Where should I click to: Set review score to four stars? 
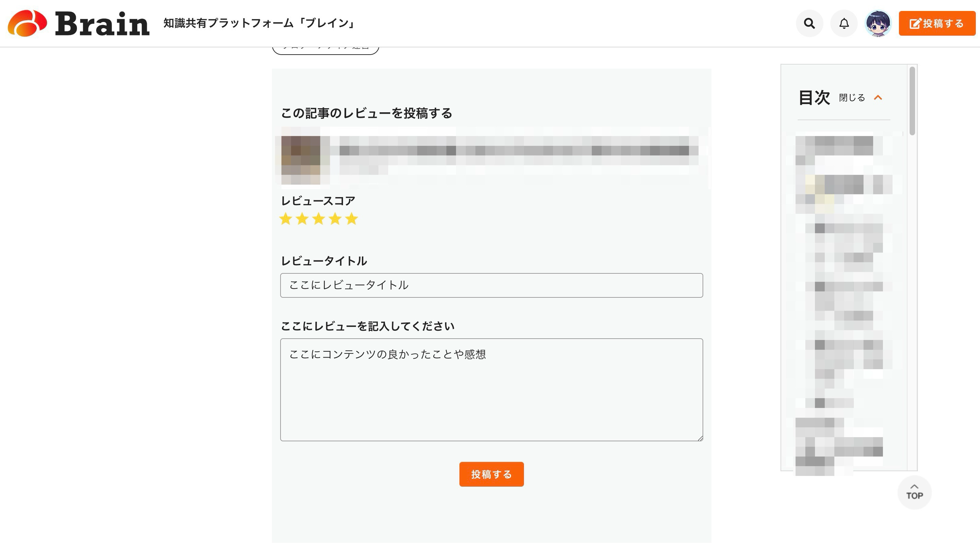[335, 219]
